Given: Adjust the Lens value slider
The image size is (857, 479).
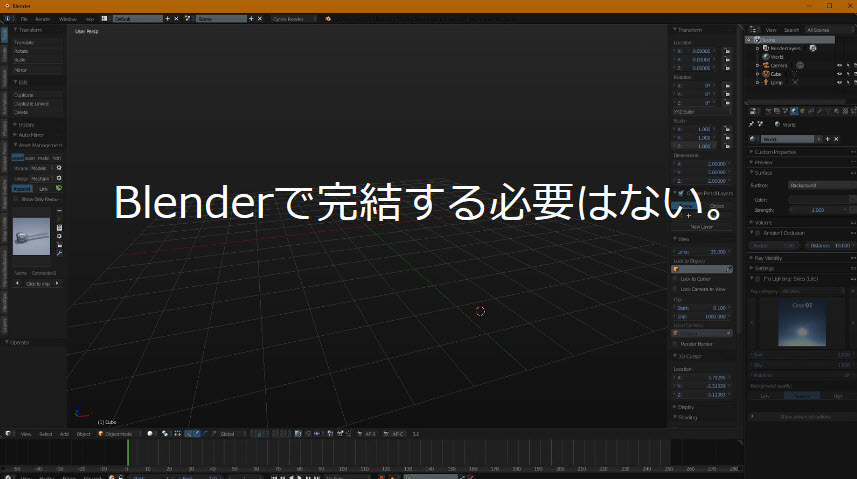Looking at the screenshot, I should [702, 252].
